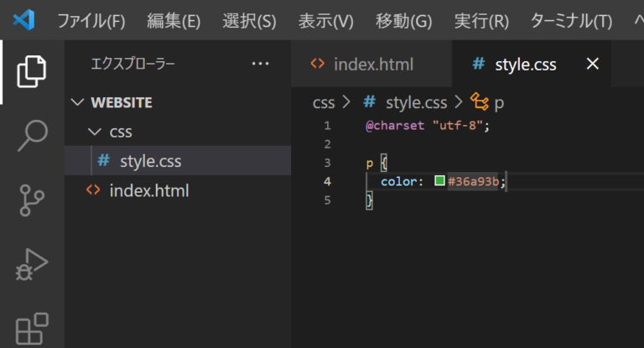Screen dimensions: 644x348
Task: Click the VS Code logo icon
Action: (23, 20)
